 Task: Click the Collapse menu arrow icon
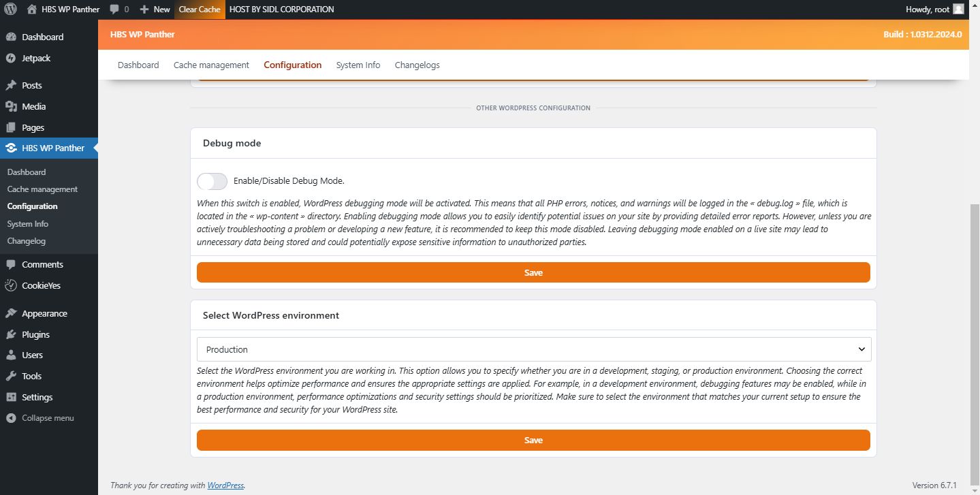point(11,418)
